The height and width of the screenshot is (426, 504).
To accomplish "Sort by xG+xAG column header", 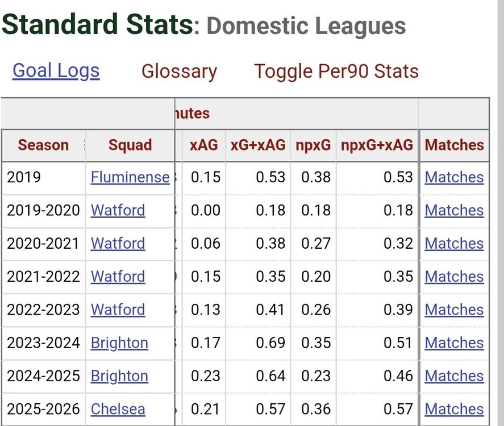I will point(258,145).
